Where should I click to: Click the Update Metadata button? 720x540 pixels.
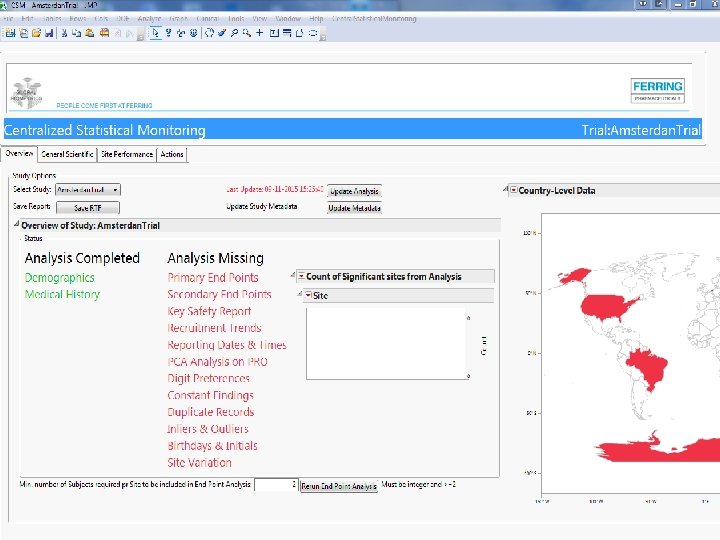click(354, 208)
